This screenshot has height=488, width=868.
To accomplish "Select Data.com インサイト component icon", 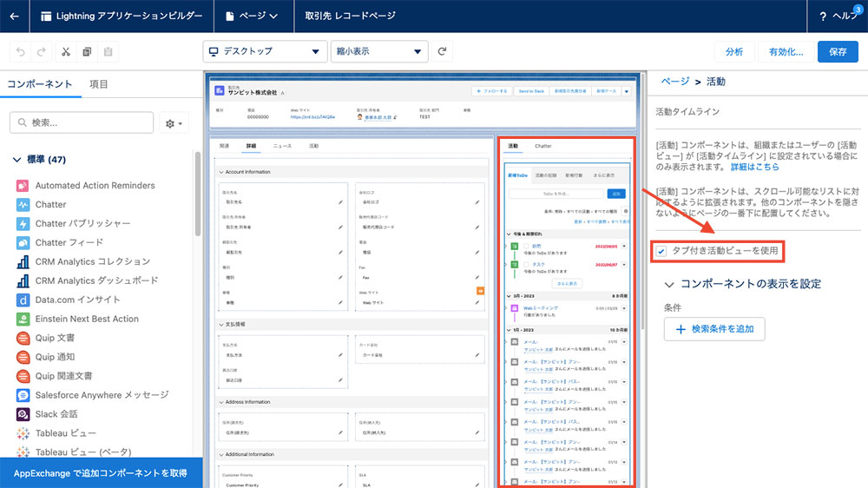I will pos(23,300).
